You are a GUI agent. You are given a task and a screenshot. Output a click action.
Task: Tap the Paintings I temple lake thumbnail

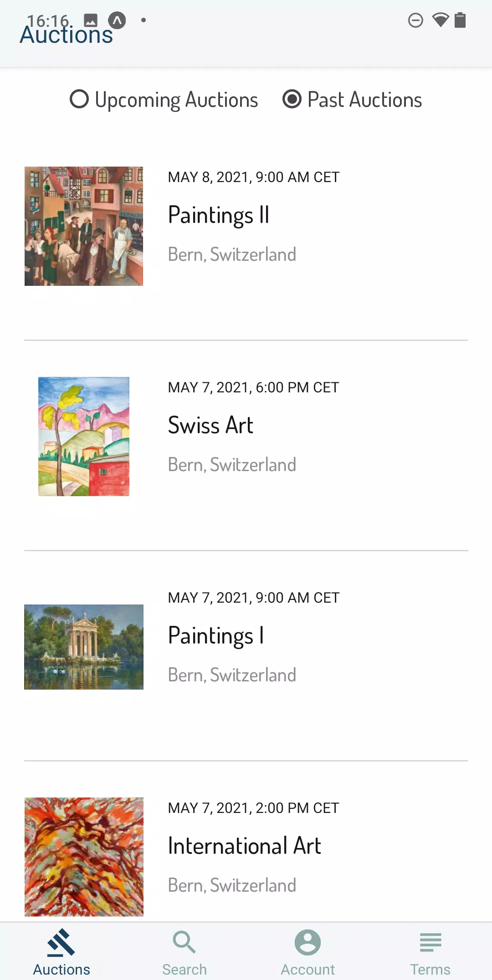84,647
